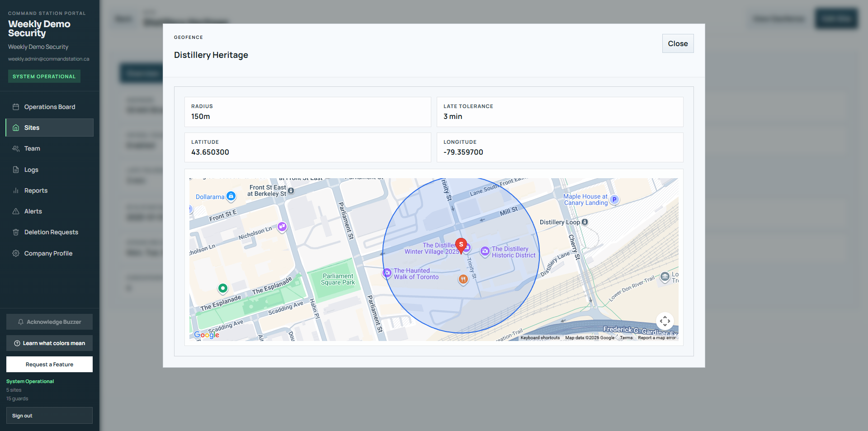Open the Logs menu item
Screen dimensions: 868x431
(49, 170)
